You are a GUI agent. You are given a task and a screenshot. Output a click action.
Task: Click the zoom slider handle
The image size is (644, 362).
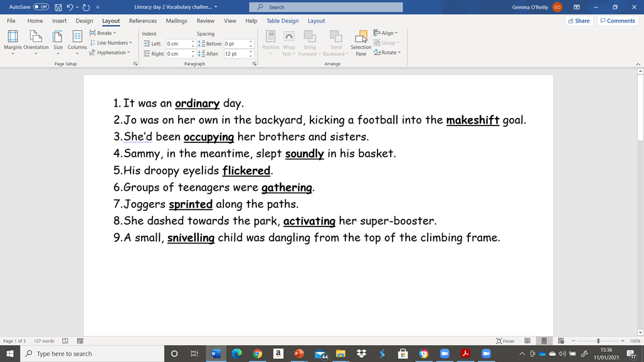[x=598, y=341]
